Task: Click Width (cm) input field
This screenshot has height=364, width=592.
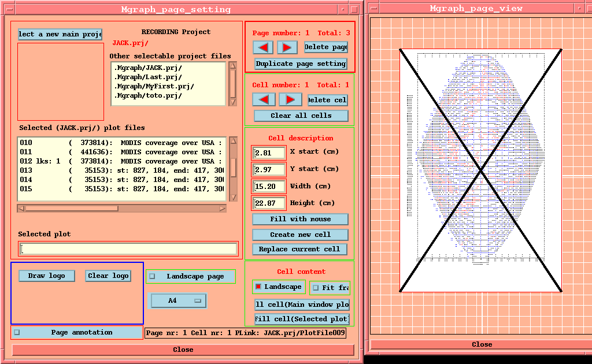Action: click(269, 187)
